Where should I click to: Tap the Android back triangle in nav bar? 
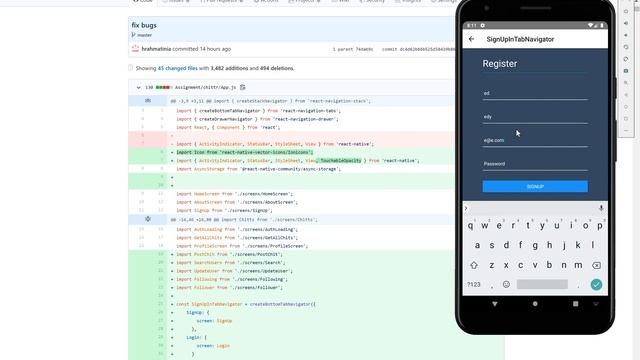pyautogui.click(x=495, y=304)
